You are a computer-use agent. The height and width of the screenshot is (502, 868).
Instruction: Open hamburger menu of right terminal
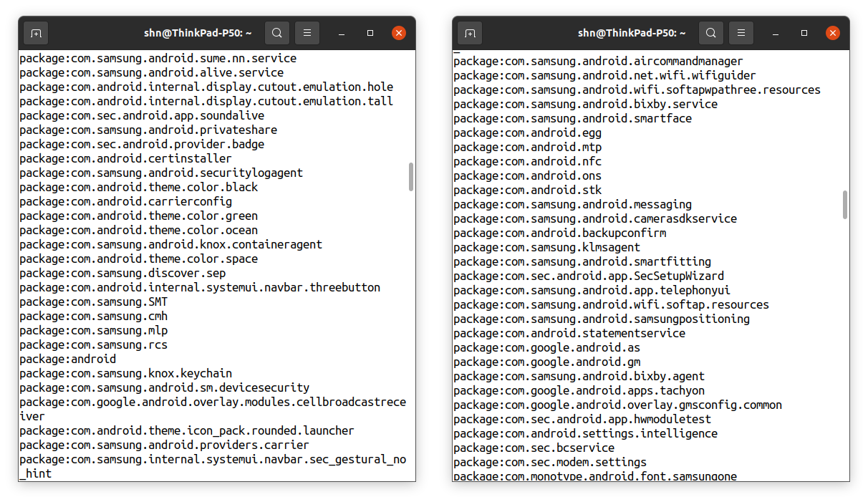point(741,33)
